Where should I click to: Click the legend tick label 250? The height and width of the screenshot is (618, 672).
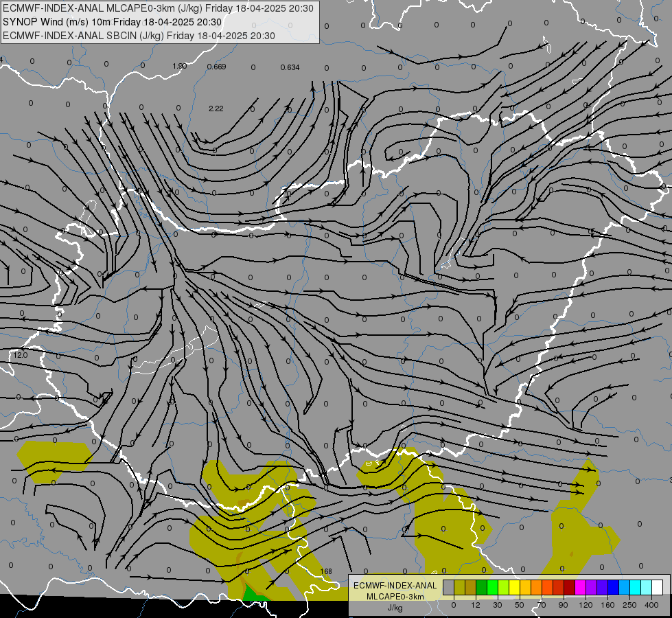pos(629,605)
